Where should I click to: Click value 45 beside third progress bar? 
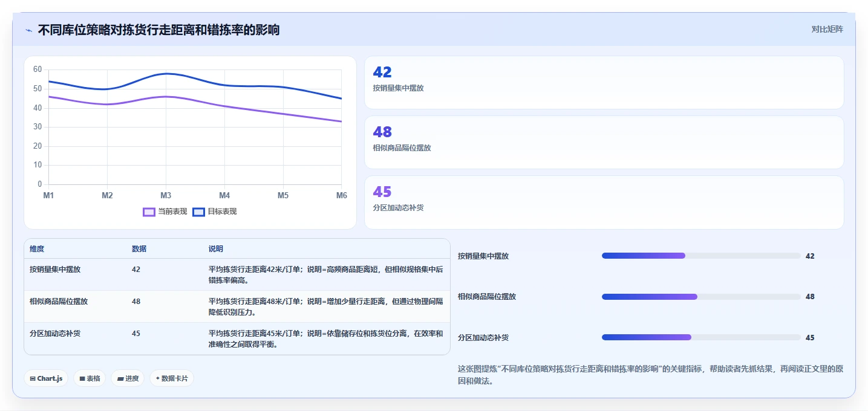click(810, 337)
